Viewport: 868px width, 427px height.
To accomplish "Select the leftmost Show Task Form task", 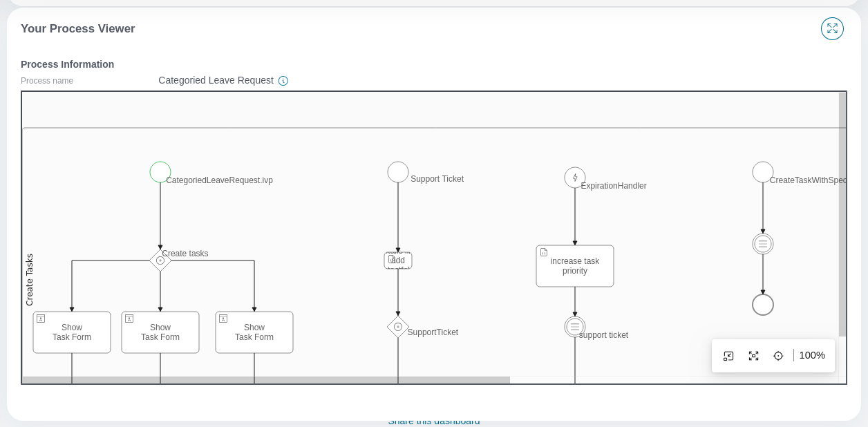I will point(72,332).
